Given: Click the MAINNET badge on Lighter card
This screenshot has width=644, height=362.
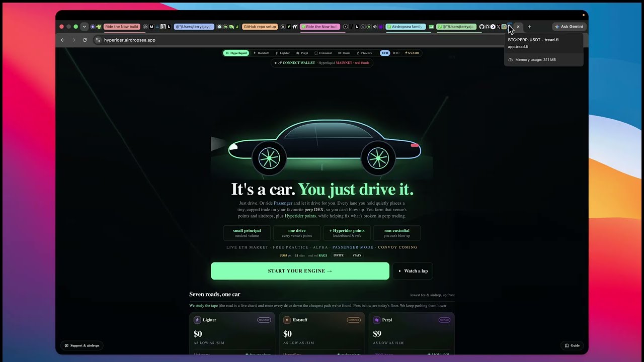Looking at the screenshot, I should point(264,320).
